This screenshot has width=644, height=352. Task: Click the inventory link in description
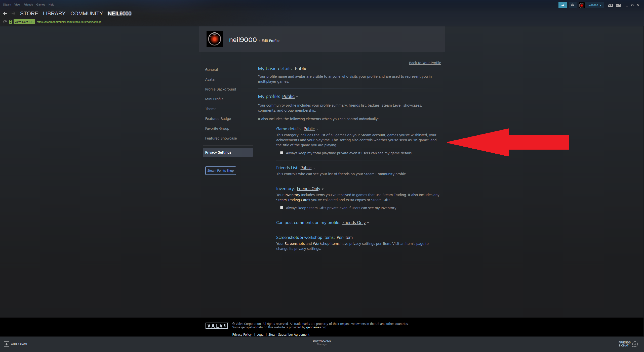point(292,195)
